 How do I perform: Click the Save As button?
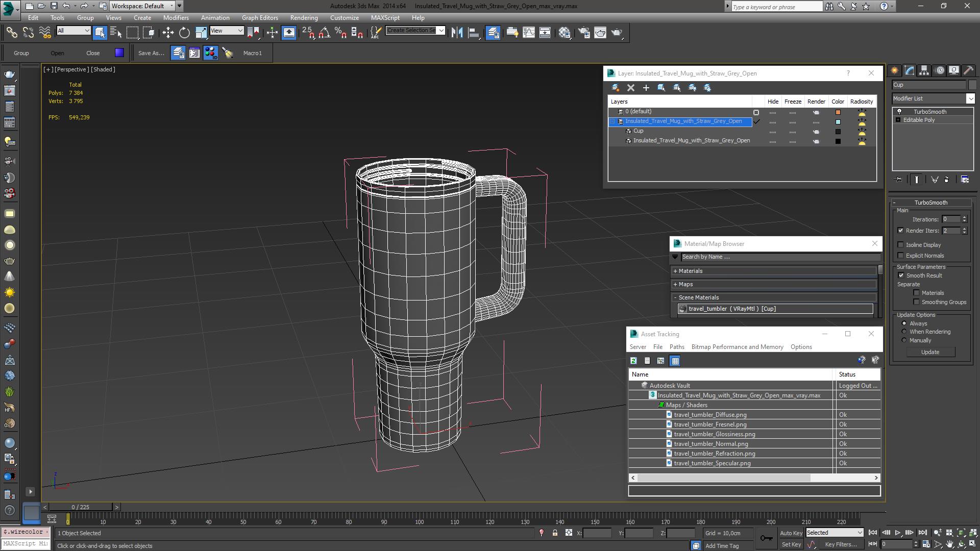coord(151,53)
